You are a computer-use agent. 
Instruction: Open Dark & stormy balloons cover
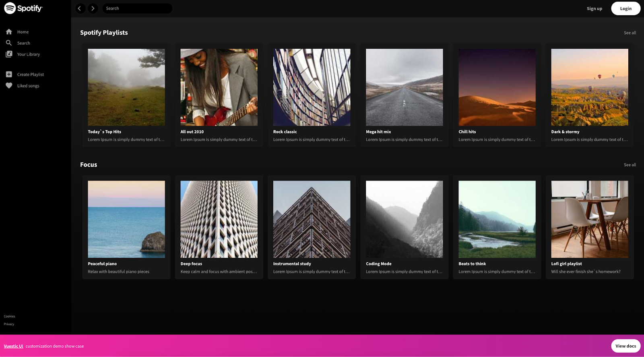pyautogui.click(x=590, y=87)
